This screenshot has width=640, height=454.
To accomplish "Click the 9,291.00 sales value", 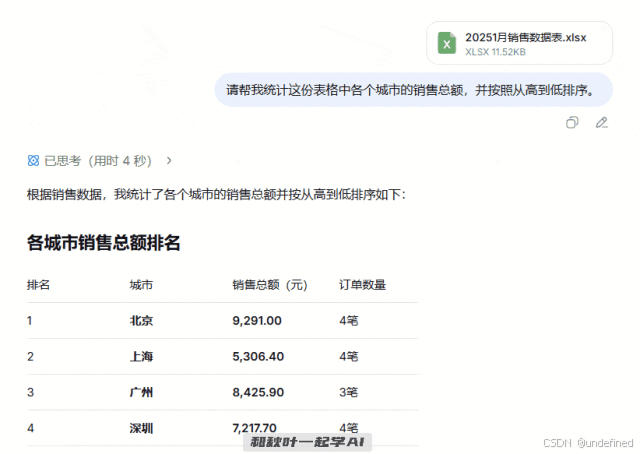I will click(x=257, y=320).
